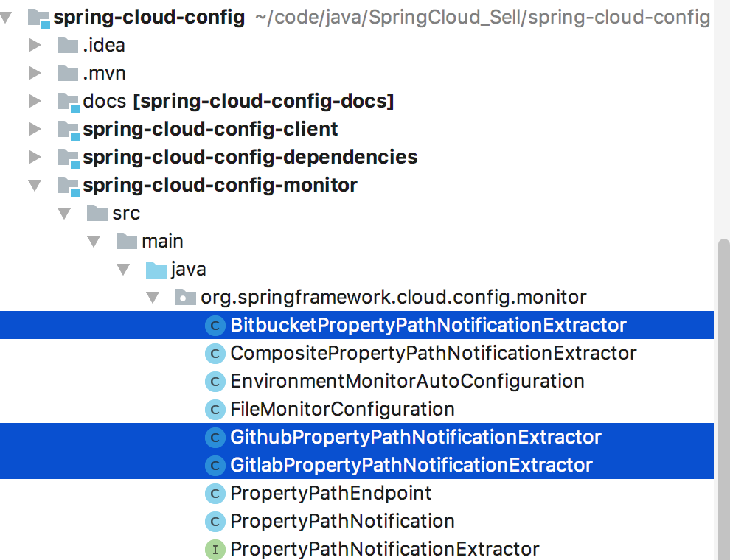Collapse the spring-cloud-config-monitor module
This screenshot has width=730, height=560.
tap(35, 186)
